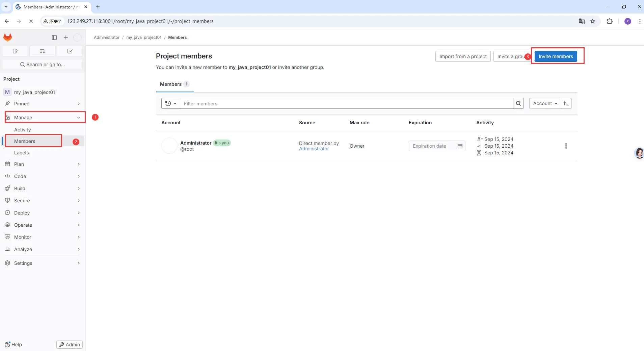Click the Search or go to field
This screenshot has width=644, height=351.
(x=43, y=65)
